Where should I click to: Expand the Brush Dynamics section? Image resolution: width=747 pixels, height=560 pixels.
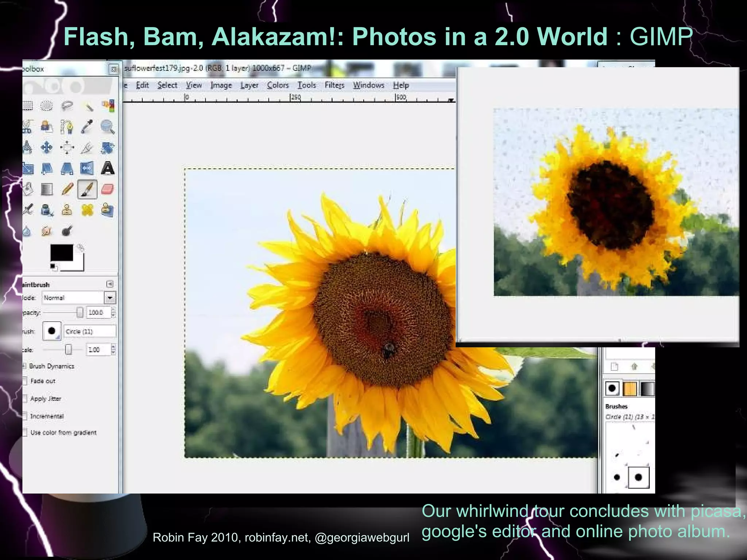[x=24, y=366]
